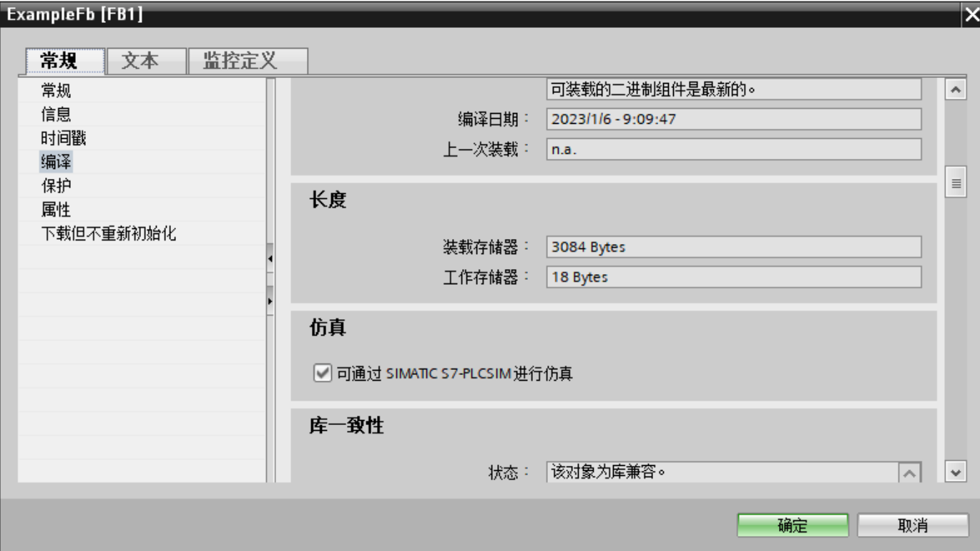
Task: Click the 仿真 section heading
Action: 328,329
